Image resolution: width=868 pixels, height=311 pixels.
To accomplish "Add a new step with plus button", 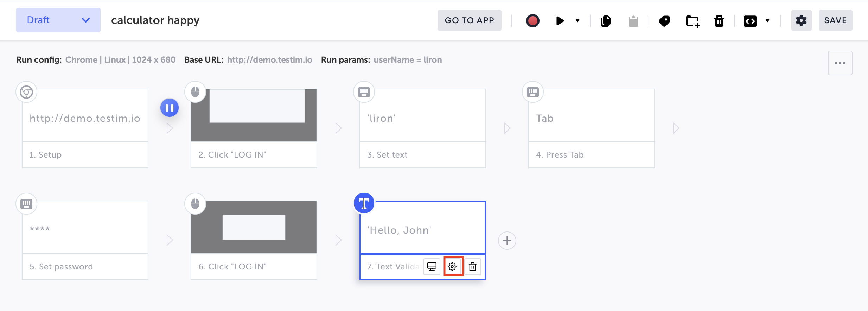I will point(507,241).
